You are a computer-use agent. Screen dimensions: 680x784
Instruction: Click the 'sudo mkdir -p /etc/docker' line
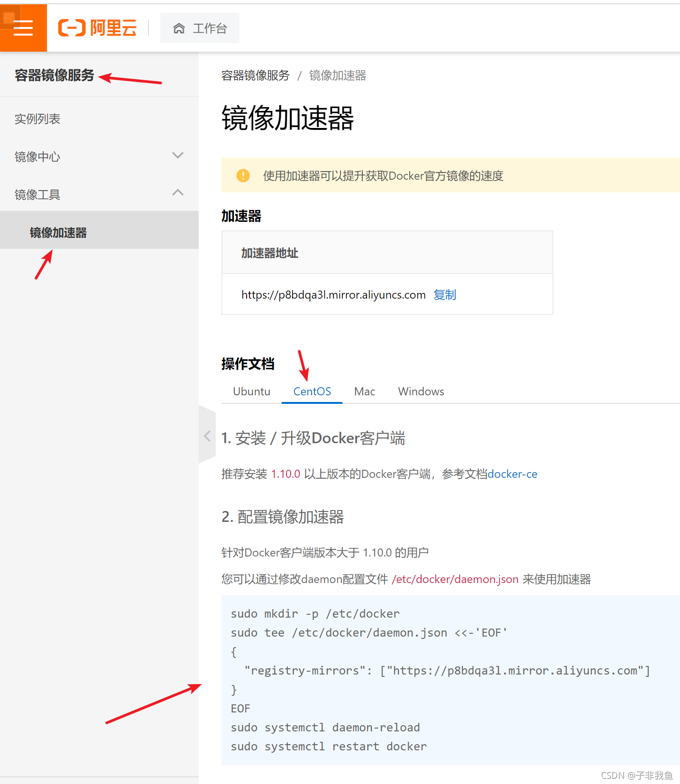pyautogui.click(x=315, y=614)
